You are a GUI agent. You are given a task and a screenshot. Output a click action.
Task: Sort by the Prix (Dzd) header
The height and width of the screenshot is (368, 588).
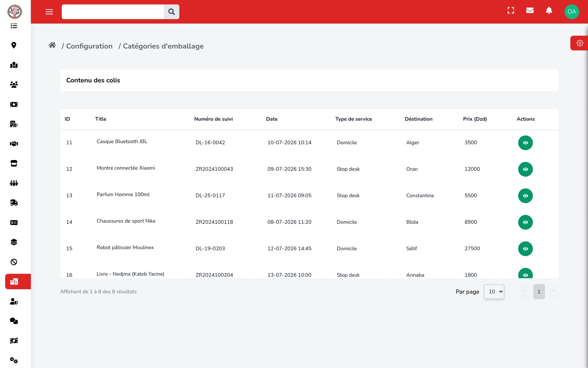coord(475,119)
